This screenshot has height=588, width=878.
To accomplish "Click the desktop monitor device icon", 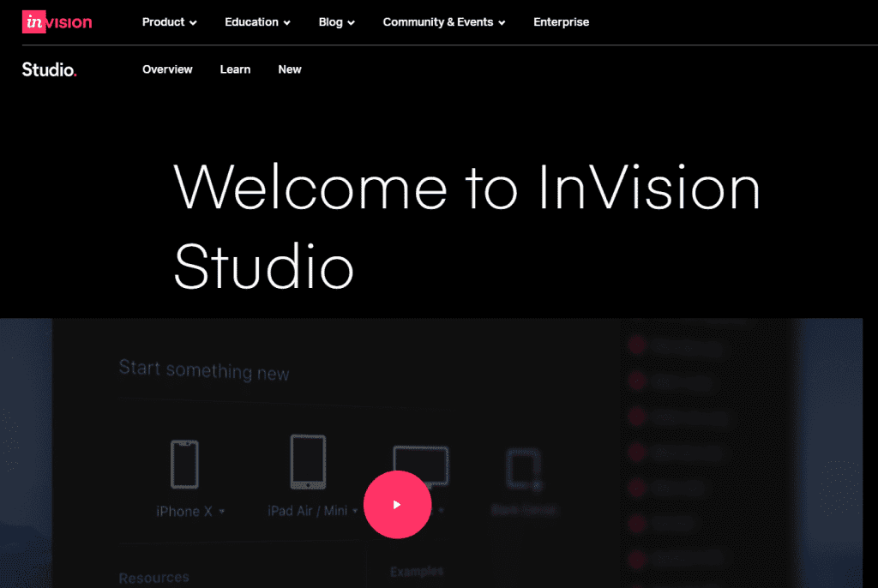I will pos(420,465).
